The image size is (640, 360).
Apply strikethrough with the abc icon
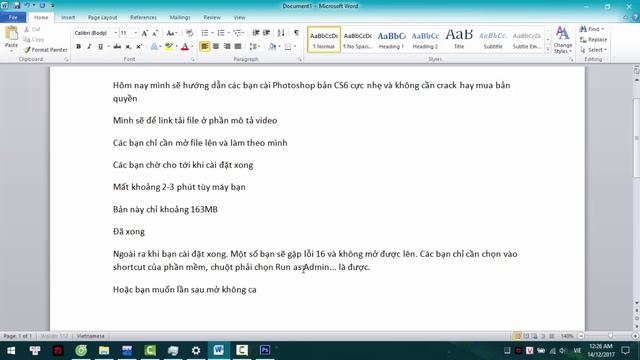[117, 47]
